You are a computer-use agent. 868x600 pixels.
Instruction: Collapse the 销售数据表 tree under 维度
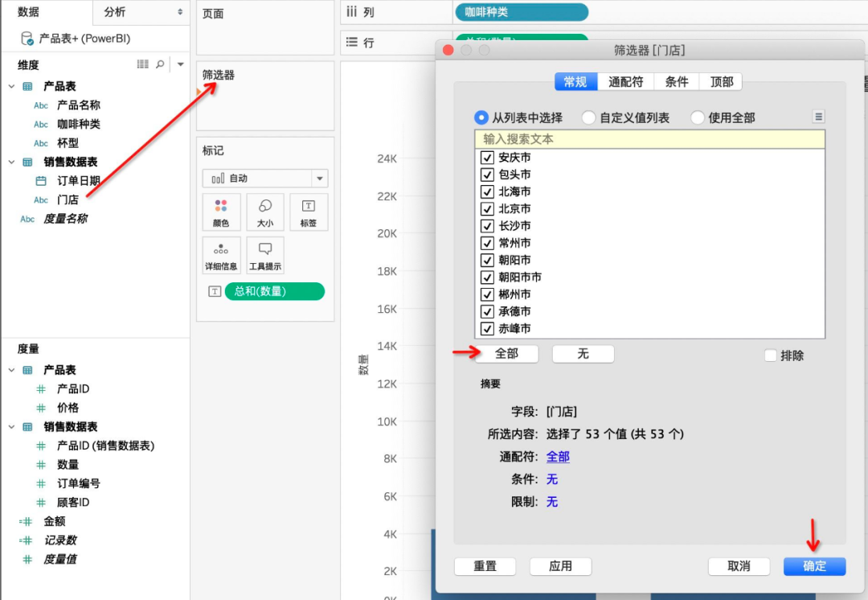[12, 162]
